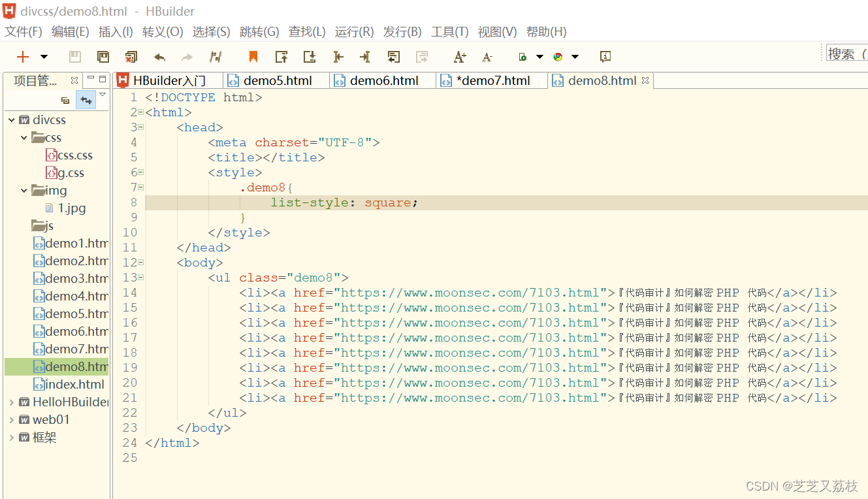The width and height of the screenshot is (868, 499).
Task: Click the grayed Redo arrow icon
Action: 187,57
